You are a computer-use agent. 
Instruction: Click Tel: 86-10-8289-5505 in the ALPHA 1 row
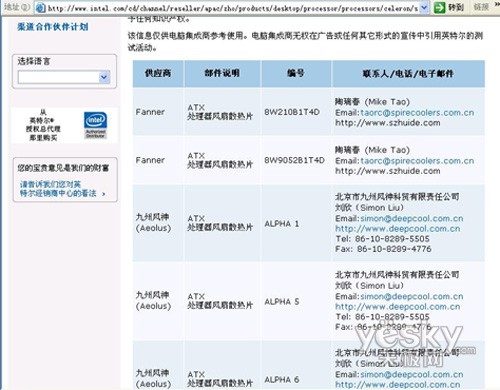pos(382,239)
